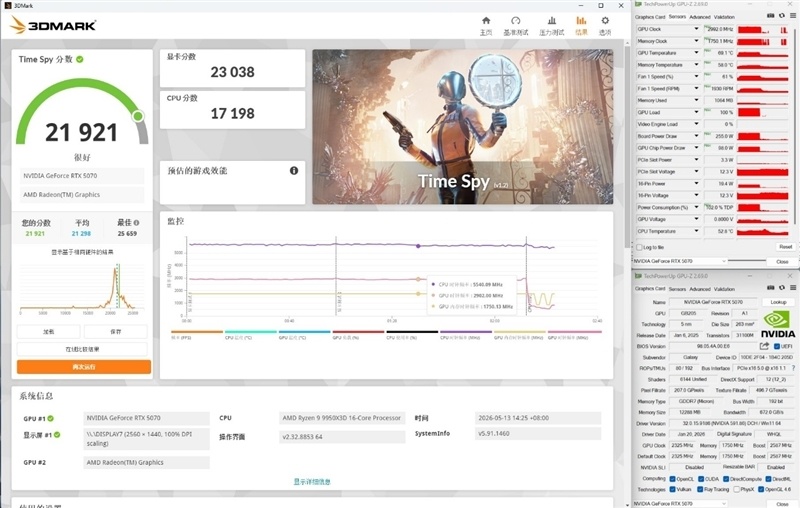Click green check icon next to GPU #1
The image size is (800, 508).
[51, 419]
